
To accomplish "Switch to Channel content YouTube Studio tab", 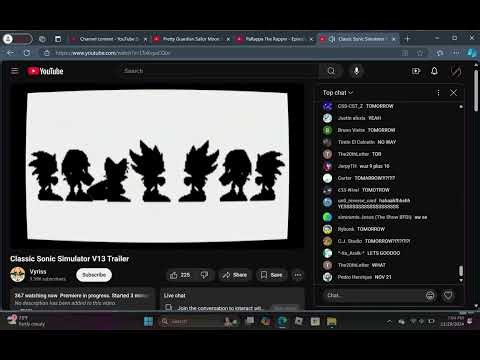I will click(108, 39).
